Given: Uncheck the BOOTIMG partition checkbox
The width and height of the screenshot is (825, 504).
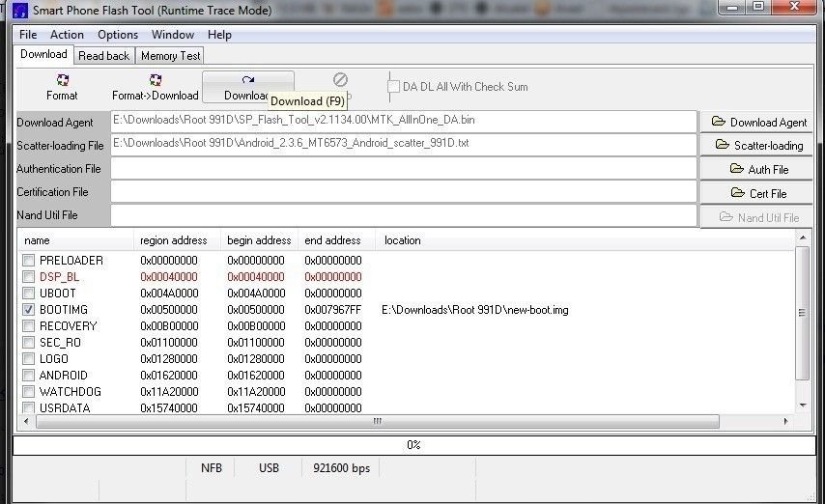Looking at the screenshot, I should click(x=28, y=309).
